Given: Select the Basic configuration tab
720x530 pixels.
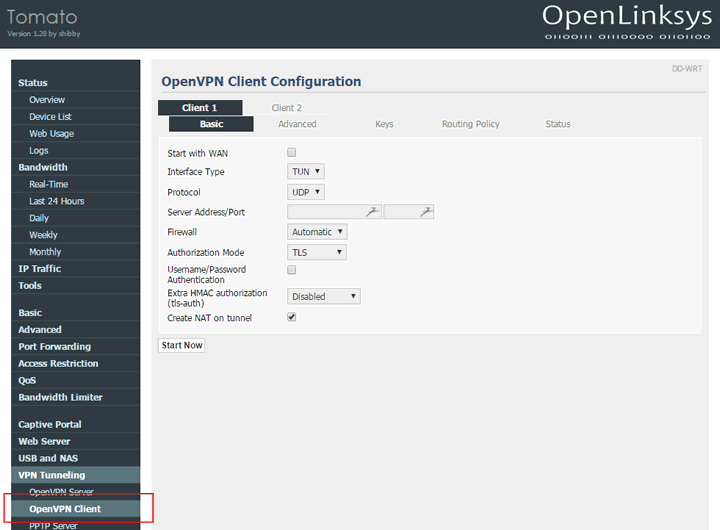Looking at the screenshot, I should coord(211,124).
